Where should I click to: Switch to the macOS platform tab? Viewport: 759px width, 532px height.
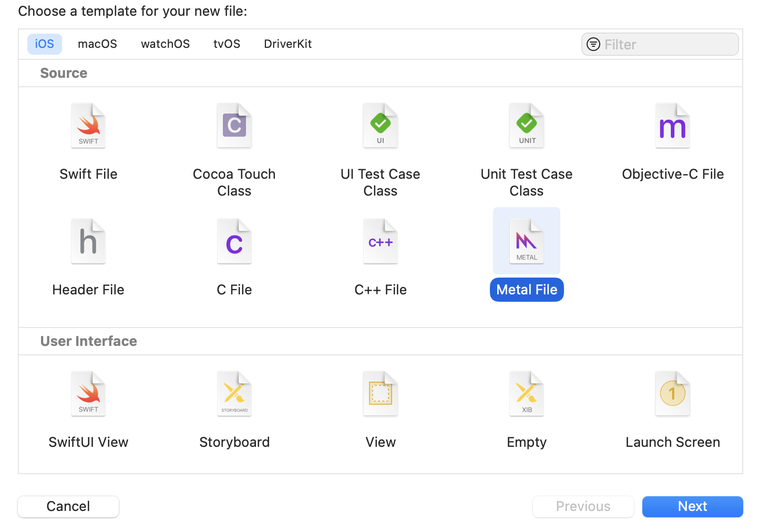pos(97,44)
